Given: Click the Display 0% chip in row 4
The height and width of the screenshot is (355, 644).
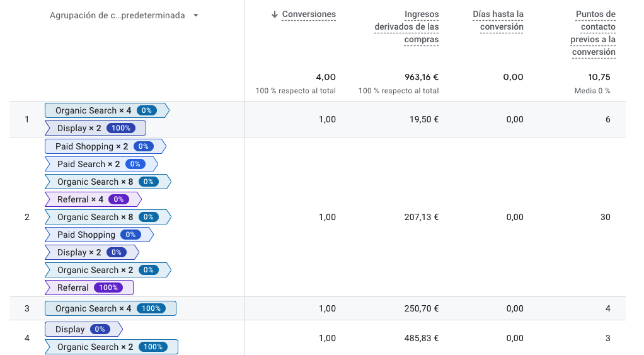Looking at the screenshot, I should click(x=83, y=329).
